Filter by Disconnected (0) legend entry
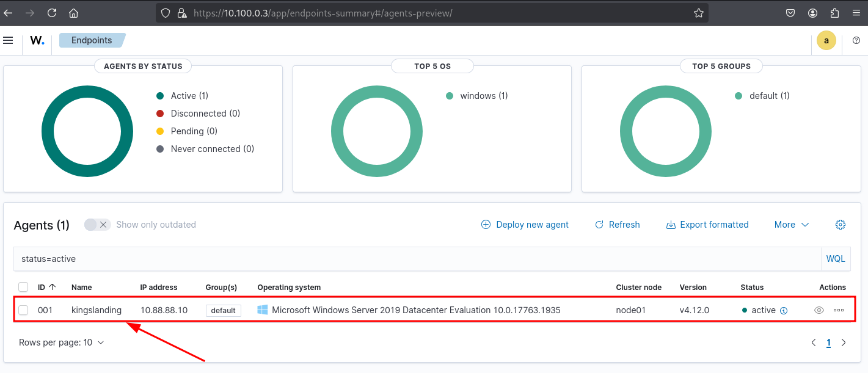The height and width of the screenshot is (373, 868). (x=199, y=114)
